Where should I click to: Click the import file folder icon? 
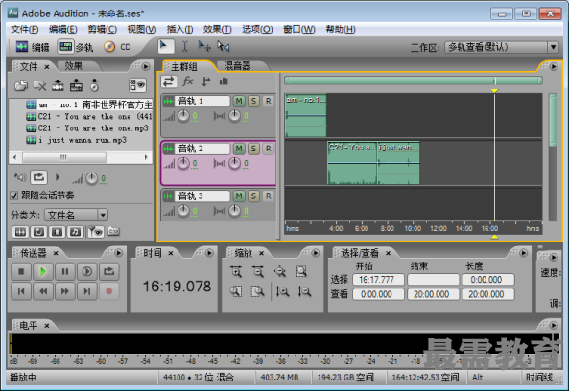click(x=21, y=85)
